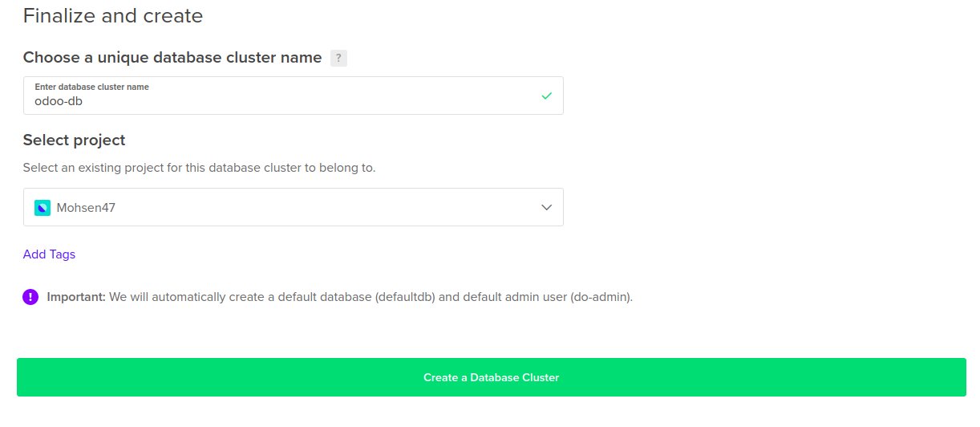The height and width of the screenshot is (427, 980).
Task: Open the Add Tags link
Action: click(49, 254)
